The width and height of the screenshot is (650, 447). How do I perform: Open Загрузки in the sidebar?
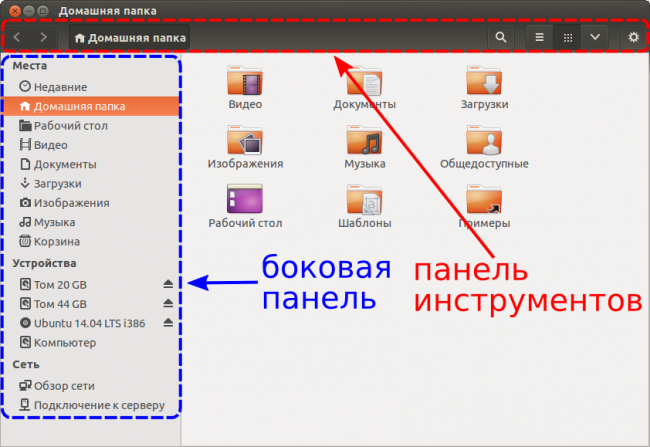click(x=91, y=183)
